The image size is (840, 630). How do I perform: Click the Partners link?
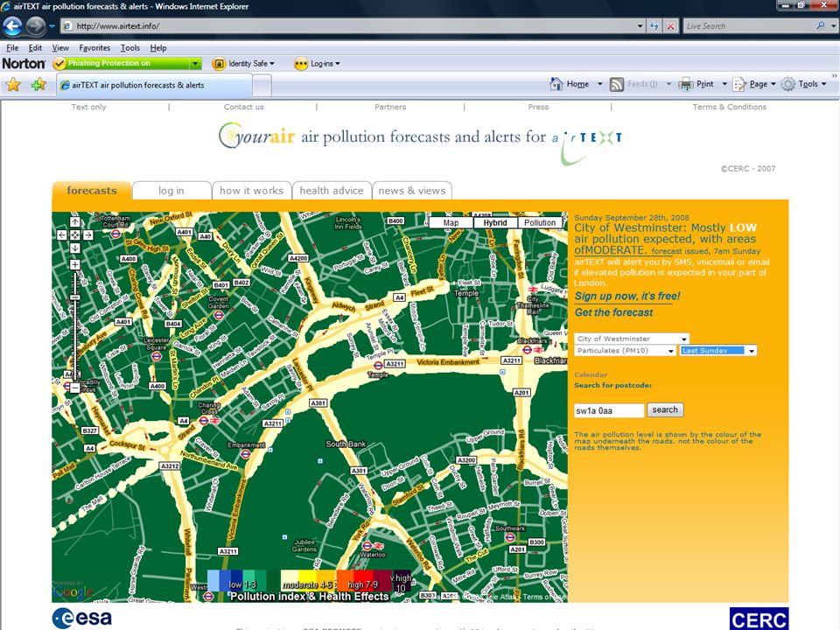[390, 107]
